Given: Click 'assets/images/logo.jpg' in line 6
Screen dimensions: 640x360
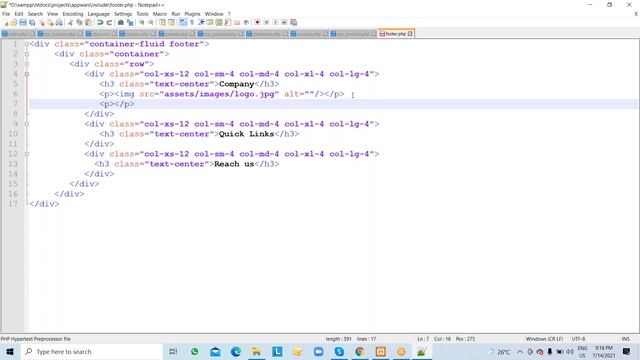Looking at the screenshot, I should click(219, 94).
